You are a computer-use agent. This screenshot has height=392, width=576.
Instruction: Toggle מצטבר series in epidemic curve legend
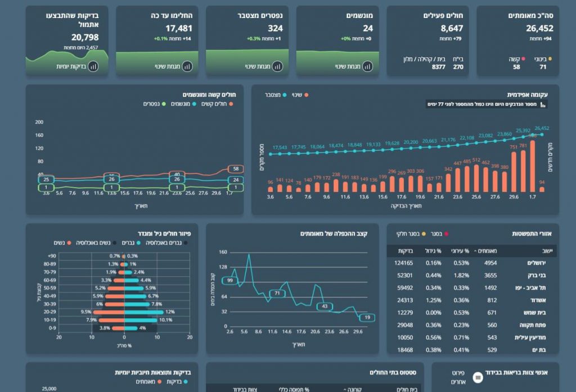(284, 94)
